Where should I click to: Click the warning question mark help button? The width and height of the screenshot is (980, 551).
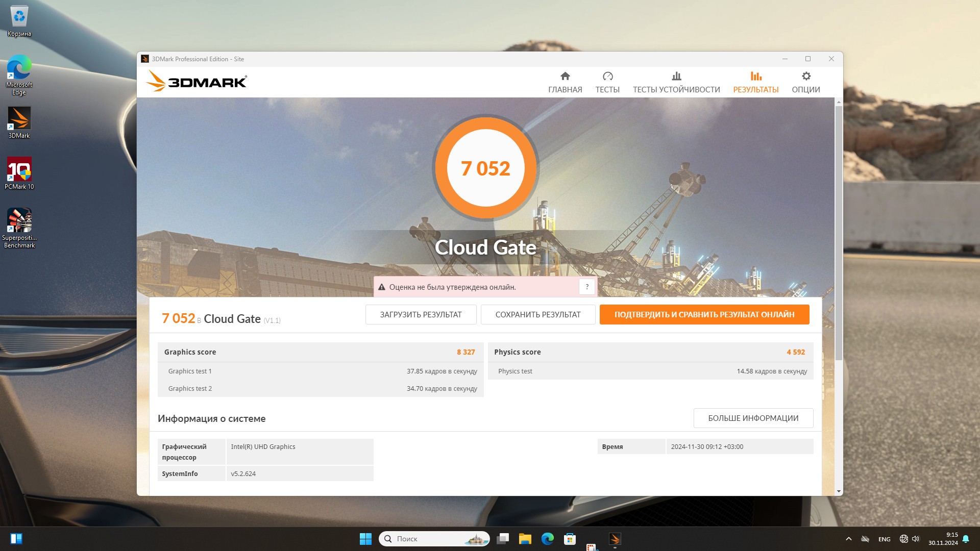587,287
